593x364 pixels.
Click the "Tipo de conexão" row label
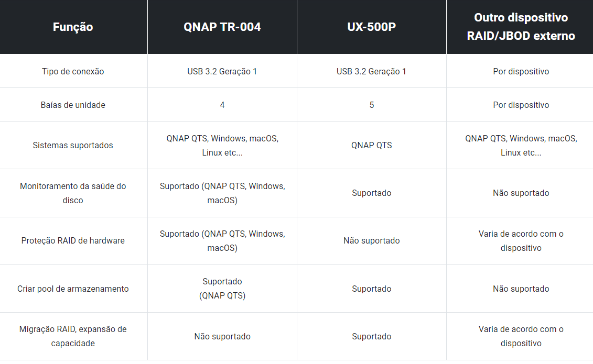tap(73, 71)
